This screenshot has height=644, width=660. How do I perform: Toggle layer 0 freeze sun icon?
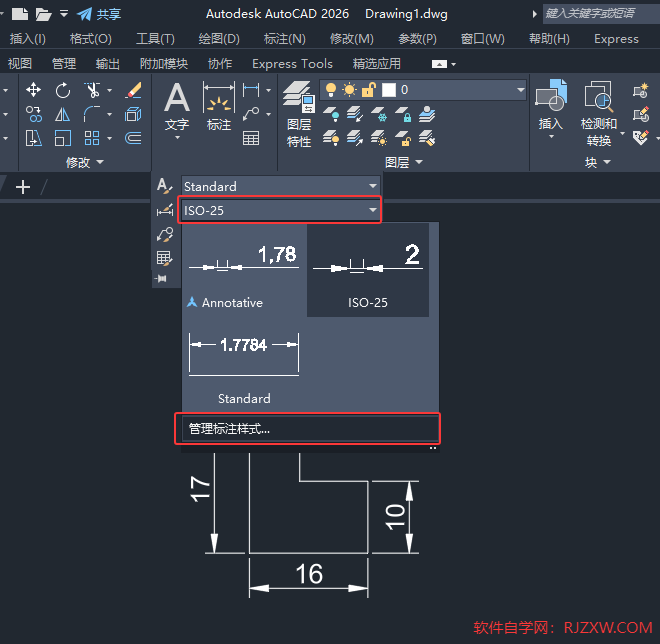(x=349, y=90)
